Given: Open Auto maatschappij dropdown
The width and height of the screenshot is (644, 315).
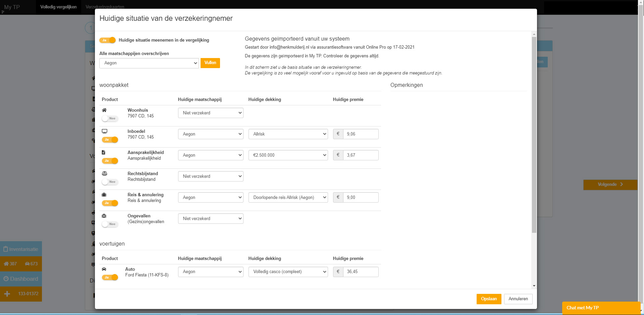Looking at the screenshot, I should 211,272.
